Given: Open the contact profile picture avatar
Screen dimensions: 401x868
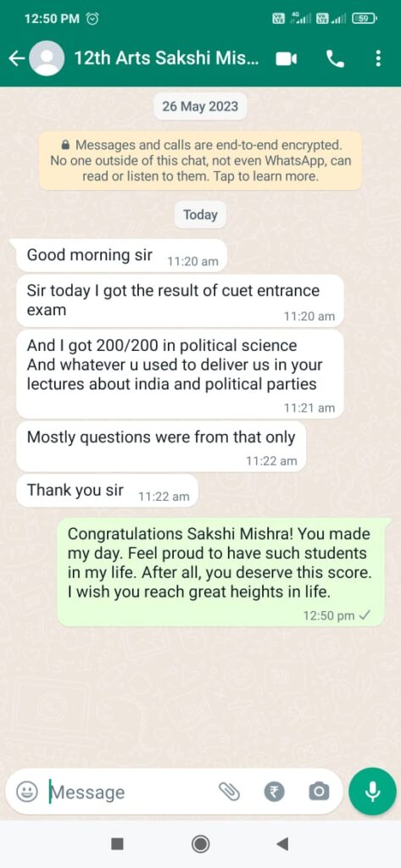Looking at the screenshot, I should pyautogui.click(x=47, y=58).
